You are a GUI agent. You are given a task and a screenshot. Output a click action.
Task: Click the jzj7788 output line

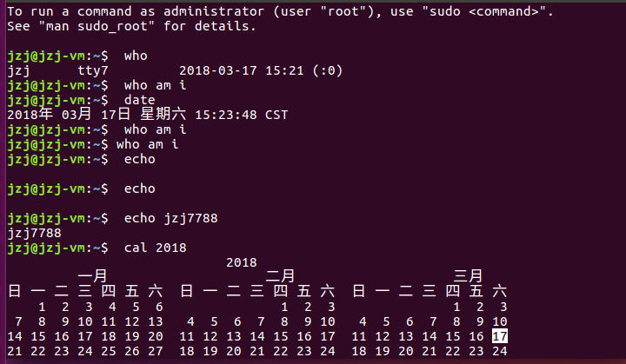[x=33, y=233]
